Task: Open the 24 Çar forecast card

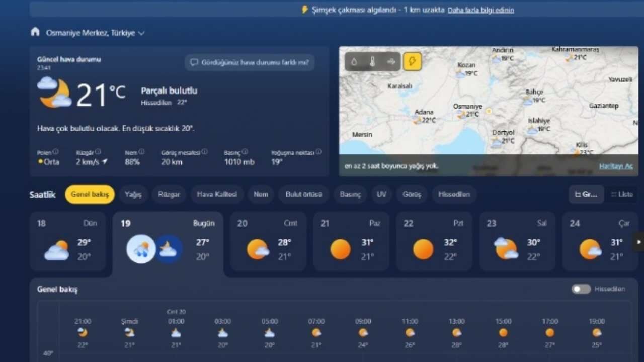Action: tap(600, 241)
